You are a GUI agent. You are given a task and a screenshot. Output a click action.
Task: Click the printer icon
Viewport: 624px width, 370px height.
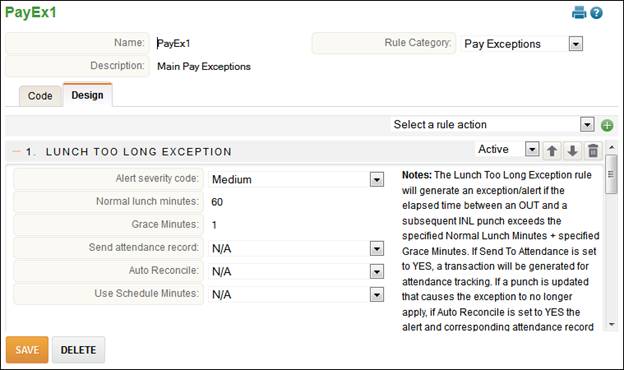pos(579,13)
